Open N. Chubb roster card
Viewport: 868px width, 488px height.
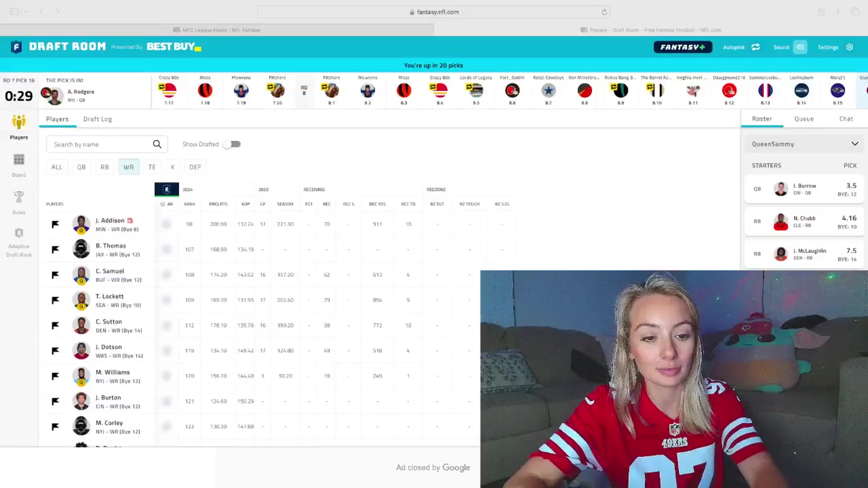tap(804, 221)
